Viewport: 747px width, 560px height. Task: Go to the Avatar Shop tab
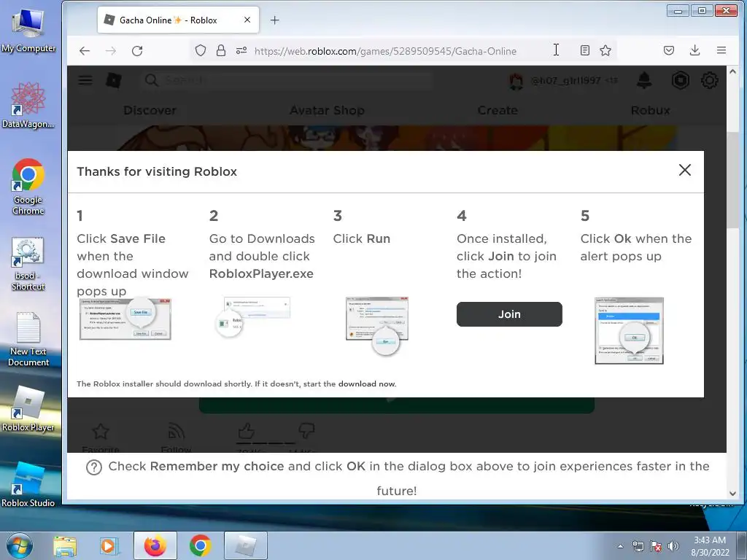(x=327, y=111)
